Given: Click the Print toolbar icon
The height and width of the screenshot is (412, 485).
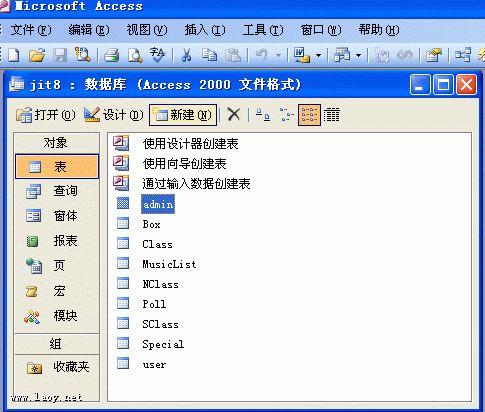Looking at the screenshot, I should 111,55.
